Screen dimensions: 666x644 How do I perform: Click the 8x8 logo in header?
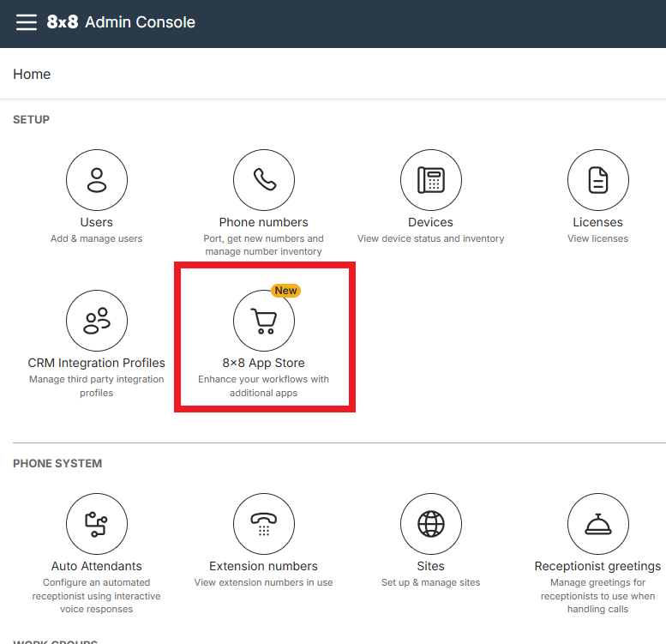[63, 22]
